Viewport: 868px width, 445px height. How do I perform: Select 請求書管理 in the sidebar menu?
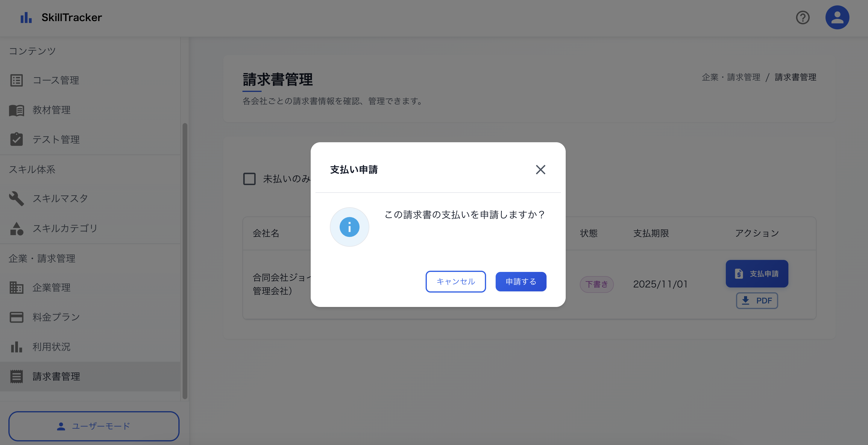tap(56, 376)
